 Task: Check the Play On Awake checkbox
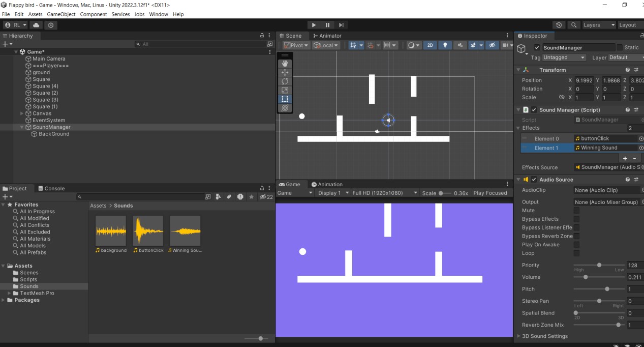(x=576, y=245)
